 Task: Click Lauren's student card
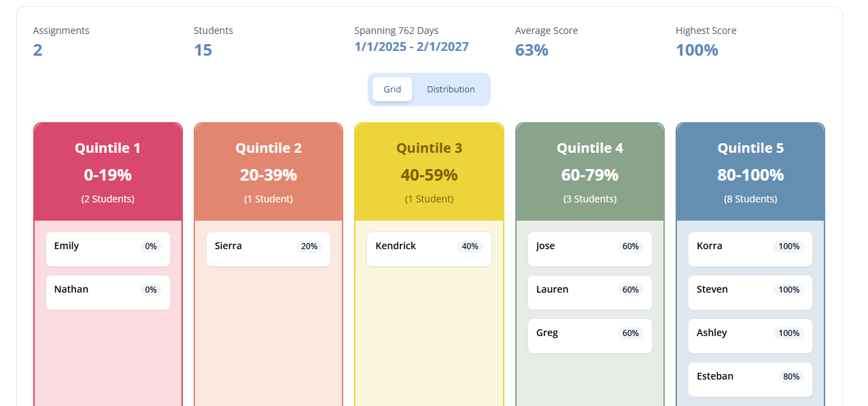590,293
